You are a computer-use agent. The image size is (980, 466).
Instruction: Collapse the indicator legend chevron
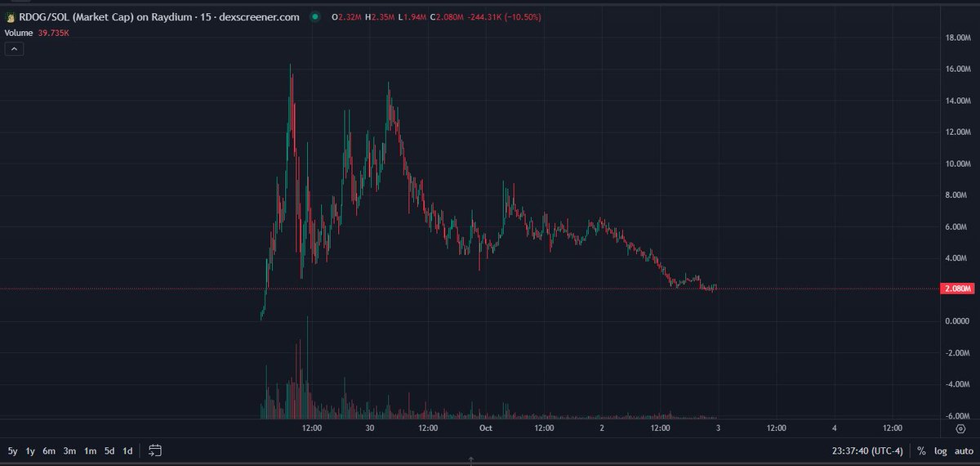15,49
